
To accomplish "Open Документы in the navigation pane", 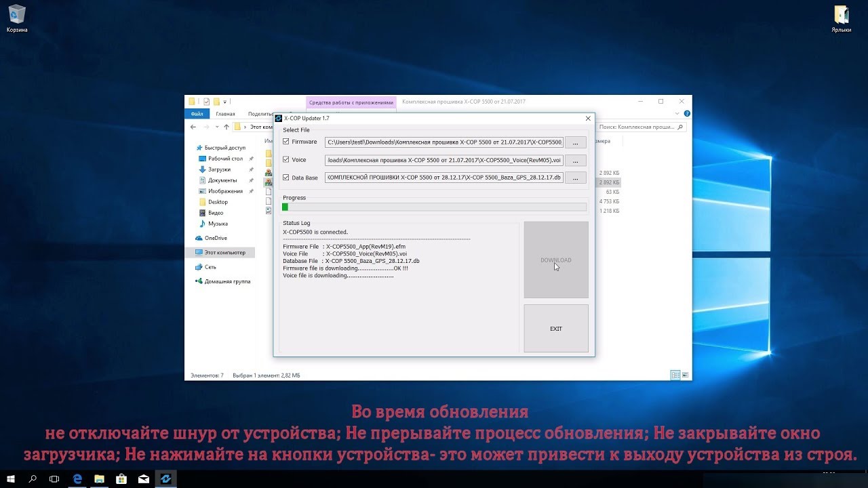I will (x=222, y=180).
